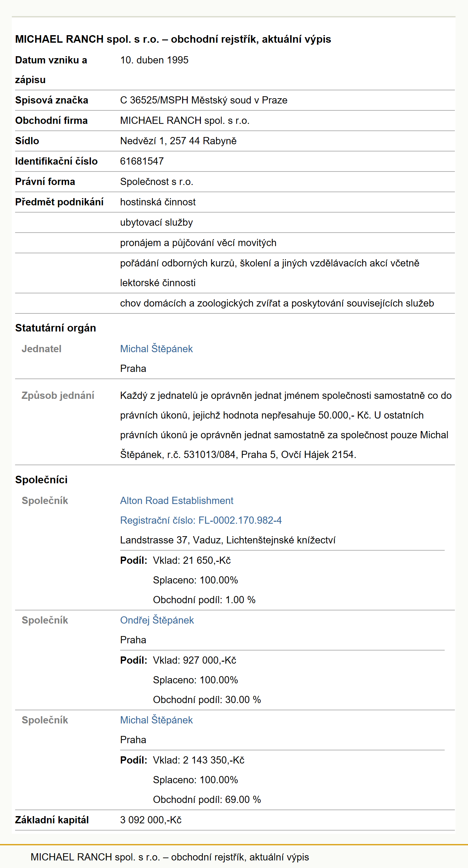
Task: Click the Základní kapitál value 3 092 000,-Kč
Action: (151, 820)
